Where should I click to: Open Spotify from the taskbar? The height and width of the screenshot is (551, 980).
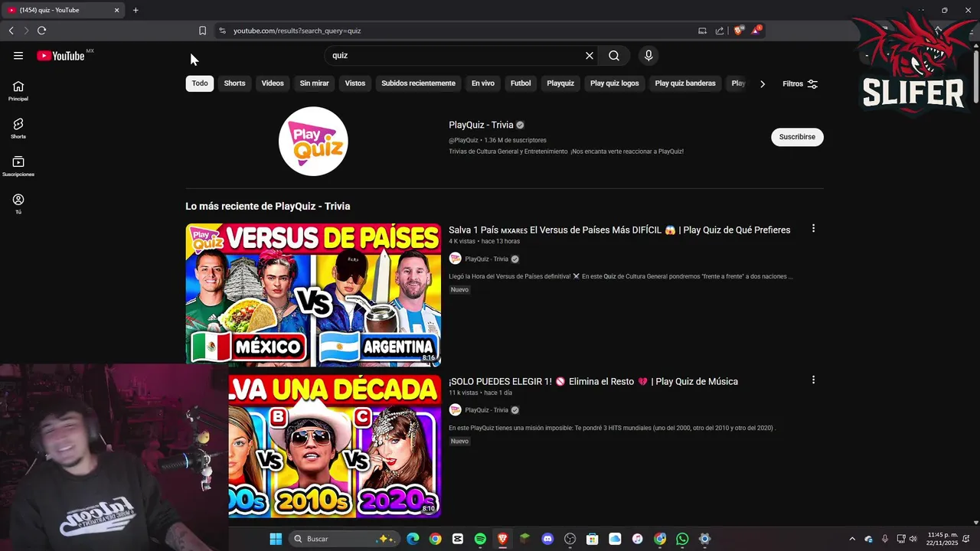[x=480, y=539]
